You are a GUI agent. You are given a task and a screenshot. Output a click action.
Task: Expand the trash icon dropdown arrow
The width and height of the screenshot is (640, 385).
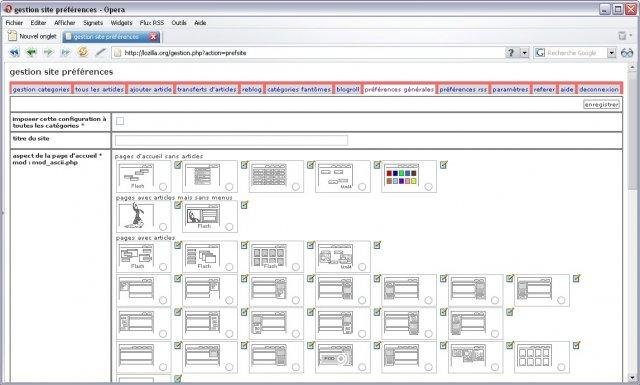[631, 36]
